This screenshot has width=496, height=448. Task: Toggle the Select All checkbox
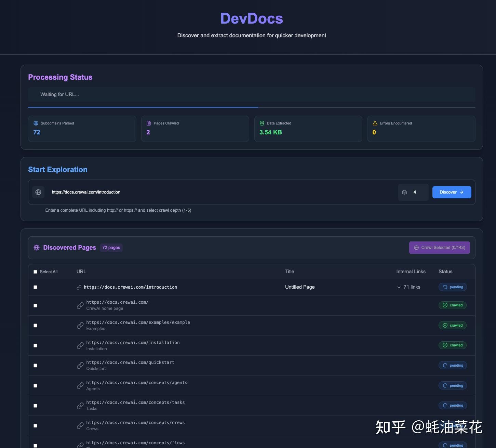35,272
